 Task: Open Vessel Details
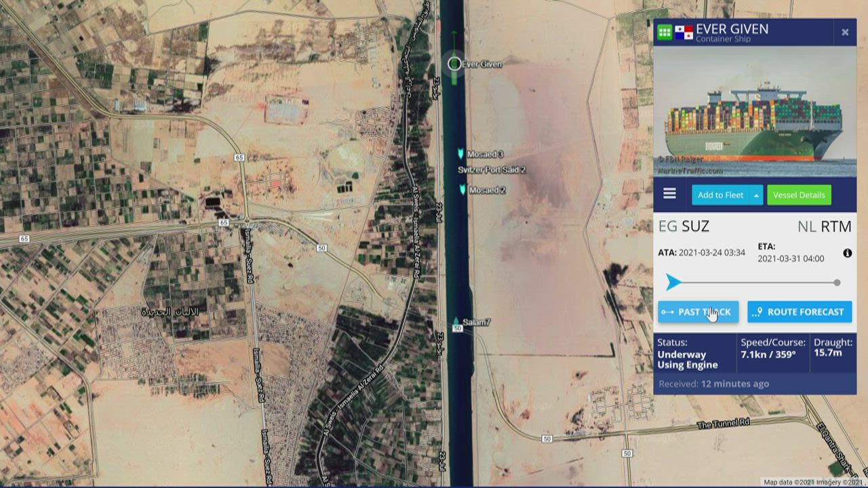click(x=799, y=195)
